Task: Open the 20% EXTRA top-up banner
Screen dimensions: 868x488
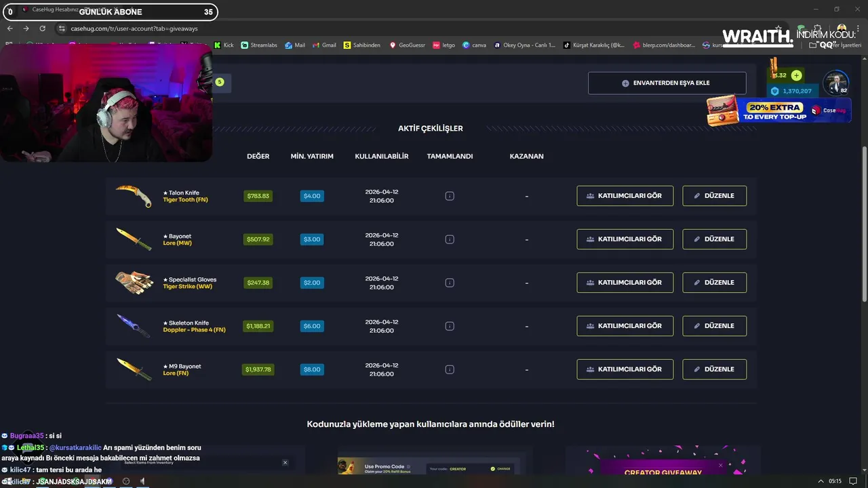Action: click(778, 111)
